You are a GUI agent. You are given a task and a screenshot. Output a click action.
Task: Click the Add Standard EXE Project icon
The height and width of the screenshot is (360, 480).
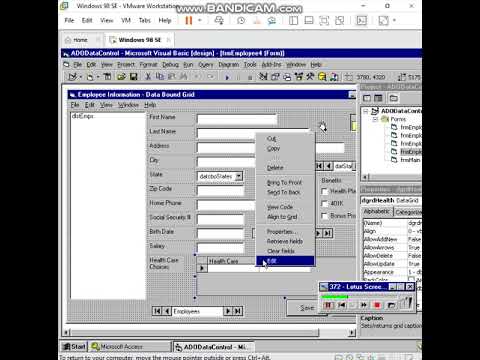(72, 77)
